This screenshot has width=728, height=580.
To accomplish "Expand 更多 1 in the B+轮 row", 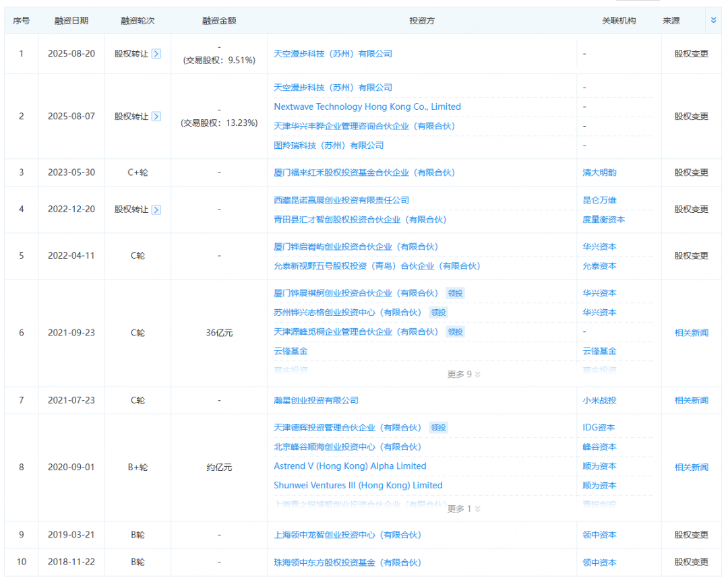I will point(462,509).
